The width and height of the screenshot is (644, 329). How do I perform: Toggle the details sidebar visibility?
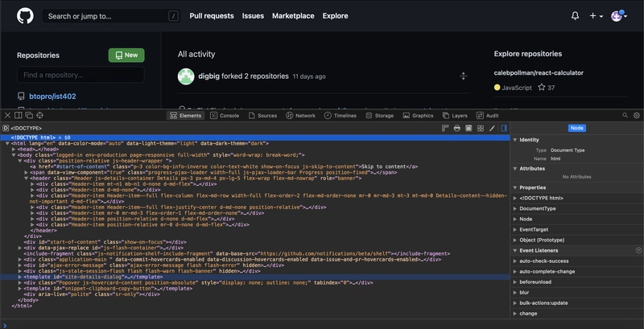(x=504, y=128)
